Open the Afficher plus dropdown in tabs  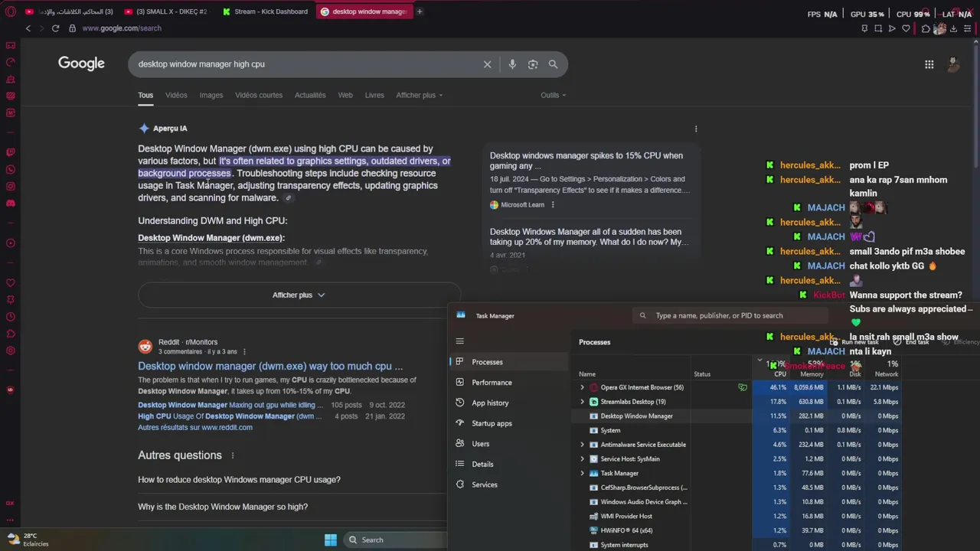(419, 95)
